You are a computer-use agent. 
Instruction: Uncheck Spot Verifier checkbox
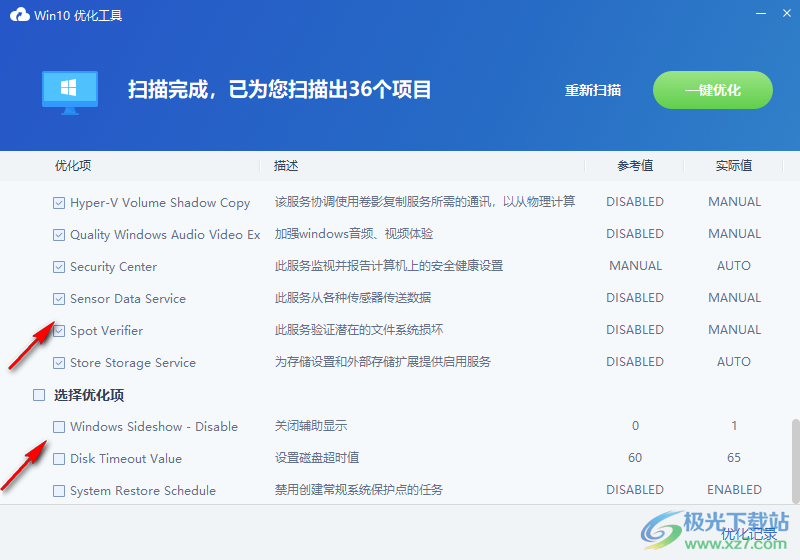tap(59, 331)
